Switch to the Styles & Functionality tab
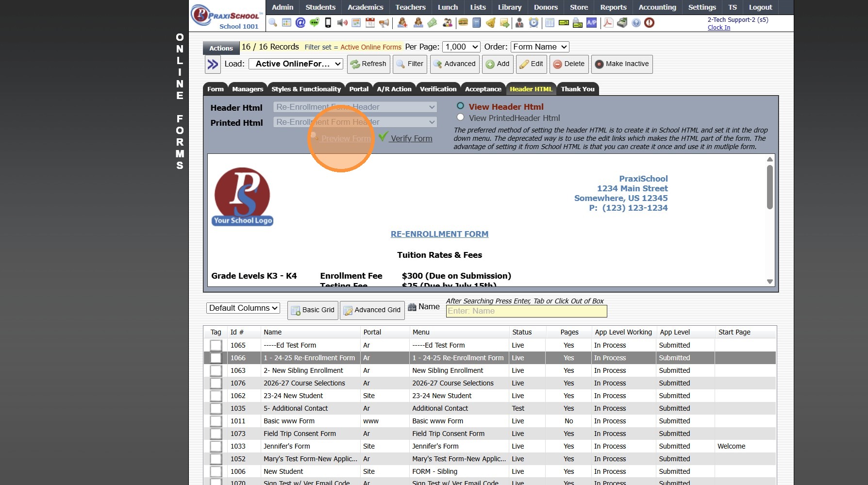Image resolution: width=868 pixels, height=485 pixels. pyautogui.click(x=306, y=89)
